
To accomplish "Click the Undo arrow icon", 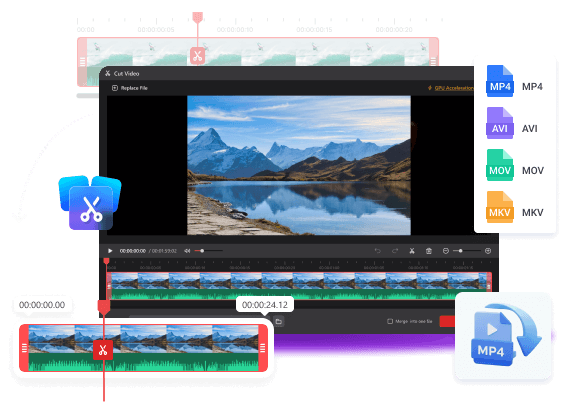I will (x=378, y=251).
